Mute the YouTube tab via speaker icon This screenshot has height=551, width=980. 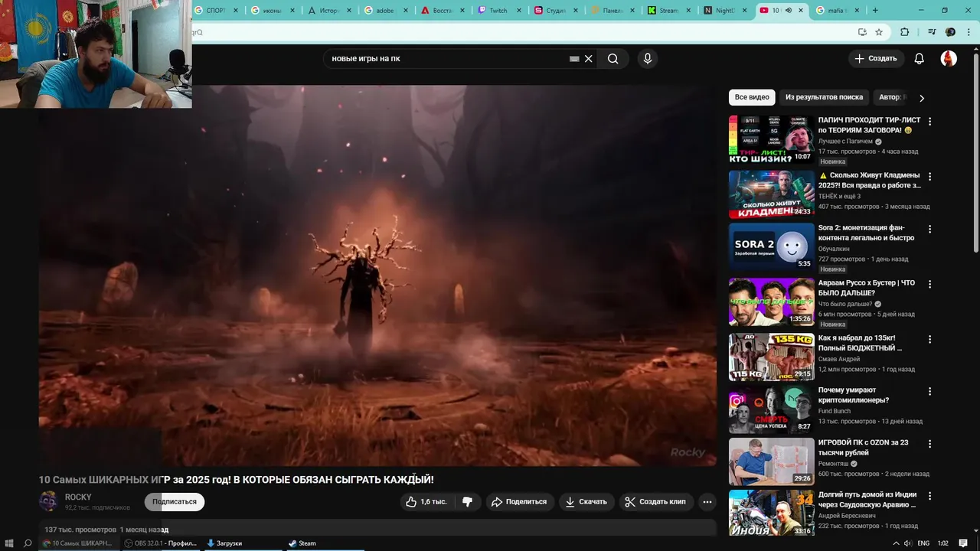789,11
